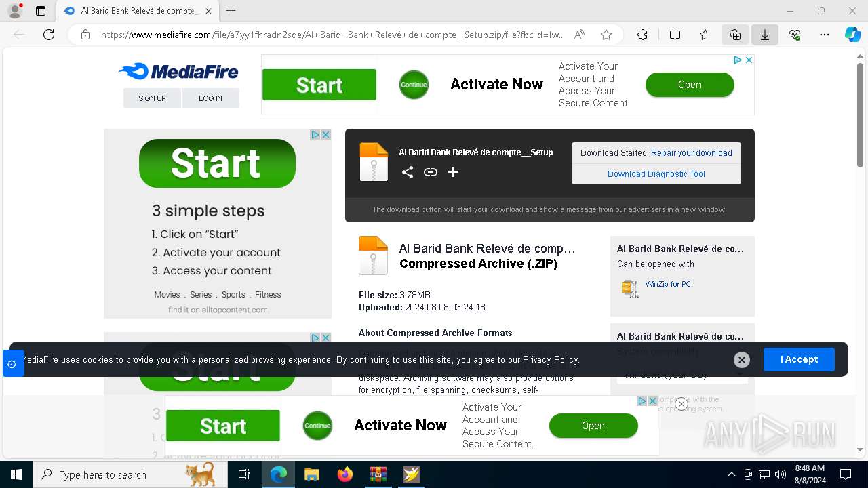The width and height of the screenshot is (868, 488).
Task: Click the plus icon to save the file
Action: pos(454,172)
